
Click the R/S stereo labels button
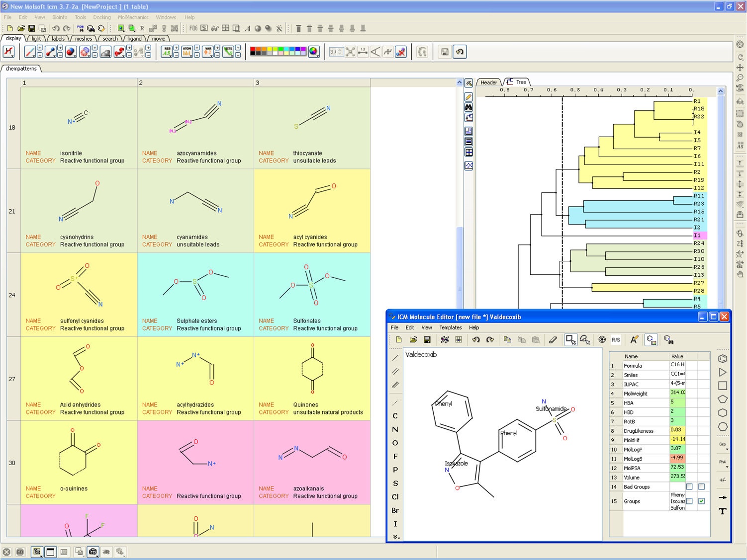(616, 340)
